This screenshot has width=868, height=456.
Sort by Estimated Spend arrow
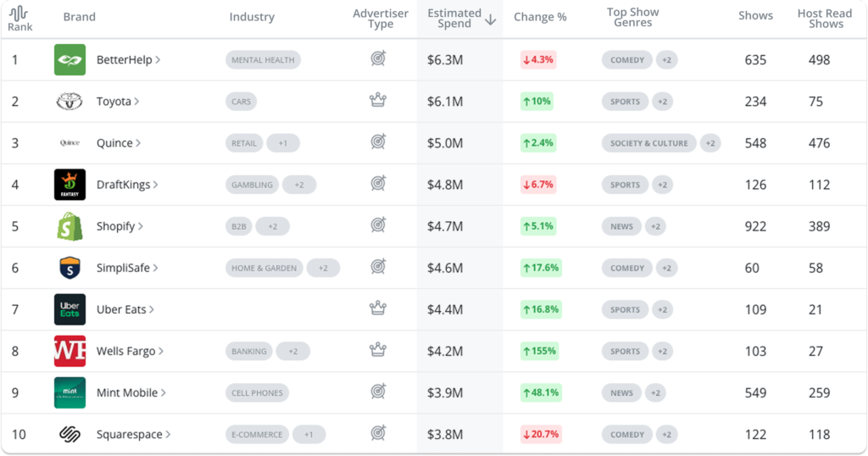pos(491,19)
